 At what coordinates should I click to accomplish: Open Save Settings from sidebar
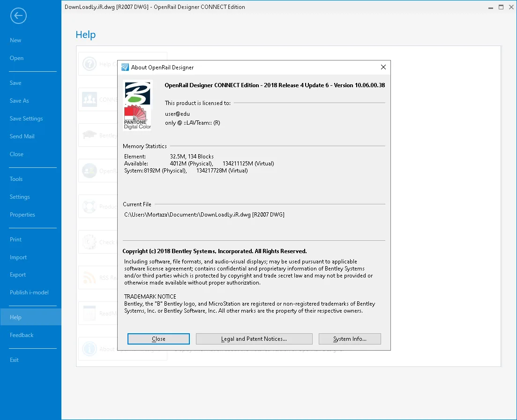(26, 118)
